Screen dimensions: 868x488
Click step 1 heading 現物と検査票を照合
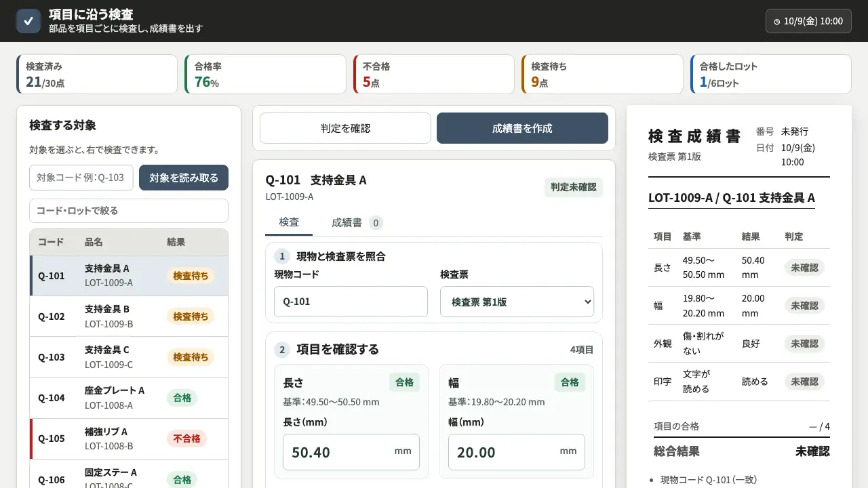(341, 256)
